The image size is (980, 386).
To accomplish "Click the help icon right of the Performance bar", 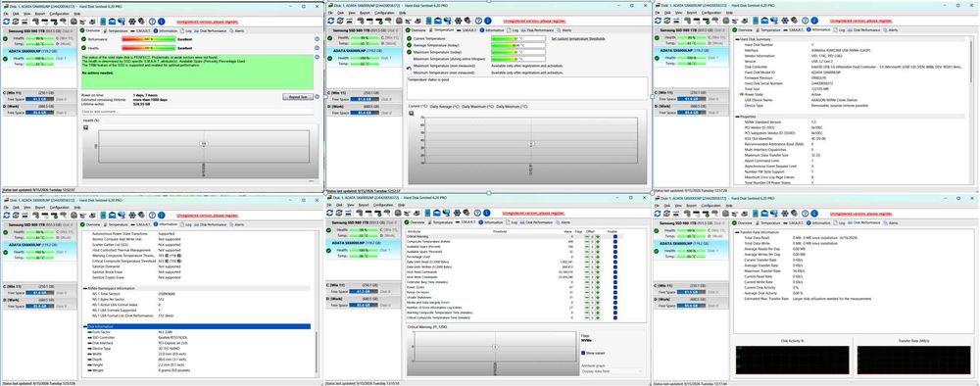I will [x=317, y=39].
